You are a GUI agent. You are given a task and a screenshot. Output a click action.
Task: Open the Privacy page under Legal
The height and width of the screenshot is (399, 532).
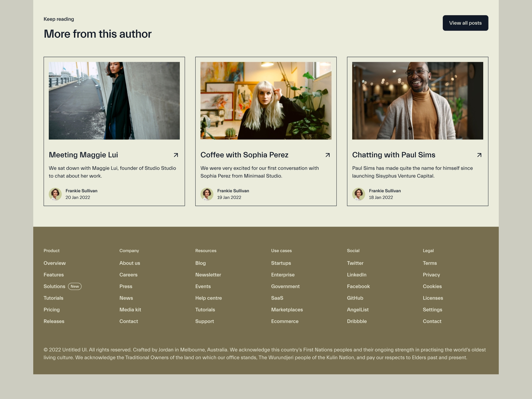click(x=431, y=275)
